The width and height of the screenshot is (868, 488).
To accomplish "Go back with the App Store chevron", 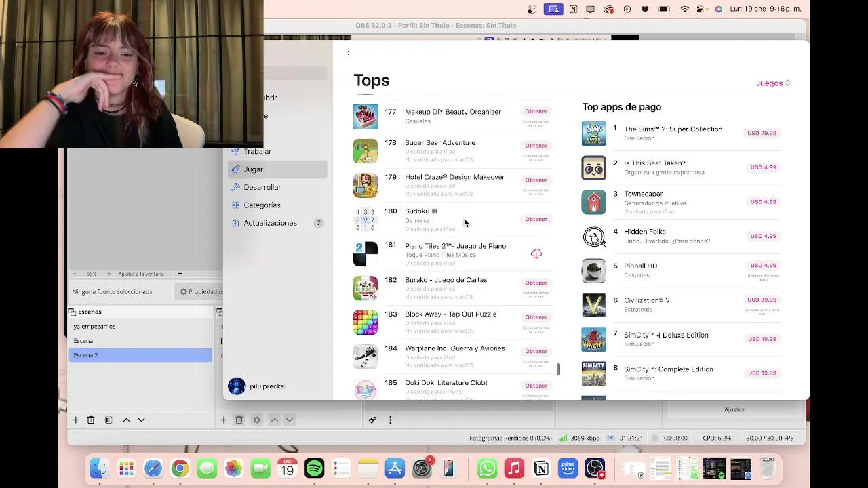I will (x=348, y=53).
